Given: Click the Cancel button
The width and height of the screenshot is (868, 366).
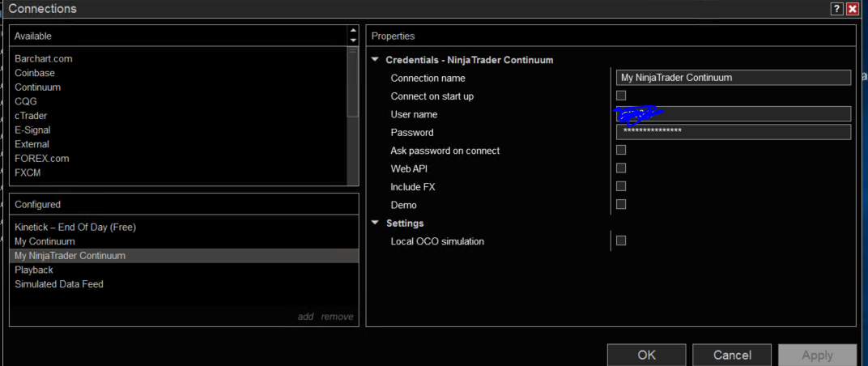Looking at the screenshot, I should pyautogui.click(x=732, y=355).
